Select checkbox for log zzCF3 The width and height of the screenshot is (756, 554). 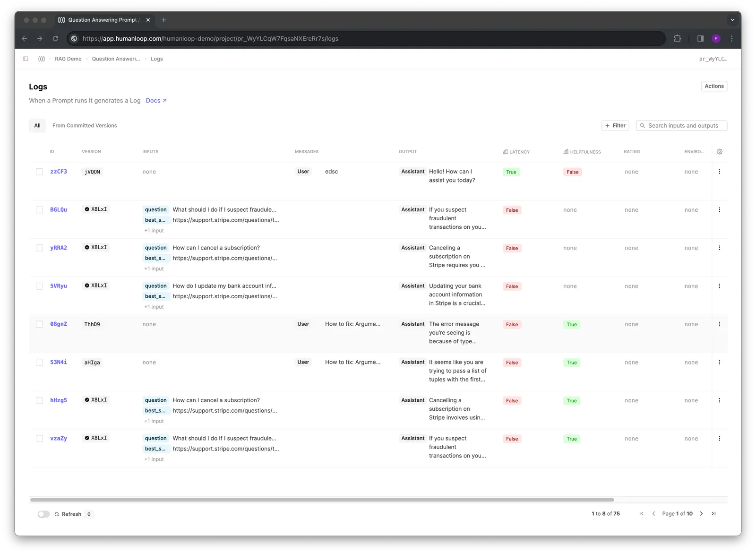(40, 172)
